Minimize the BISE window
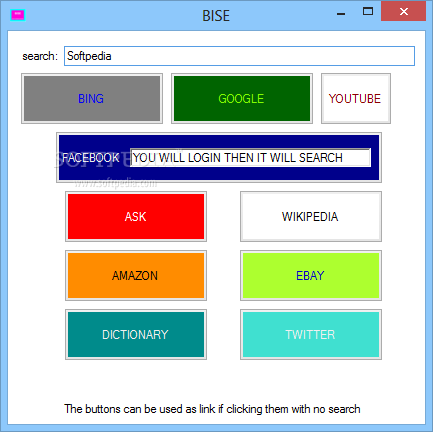Image resolution: width=433 pixels, height=432 pixels. click(341, 14)
